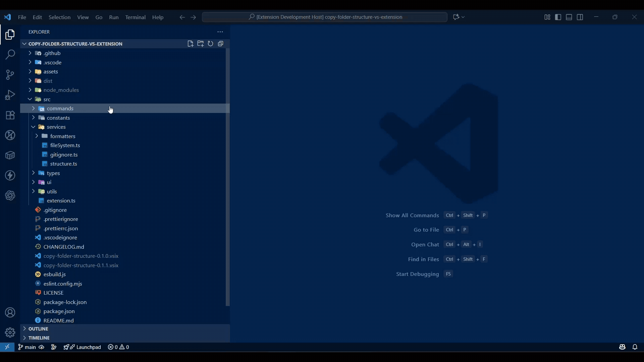Show errors and warnings problems count
The height and width of the screenshot is (362, 644).
(x=118, y=347)
